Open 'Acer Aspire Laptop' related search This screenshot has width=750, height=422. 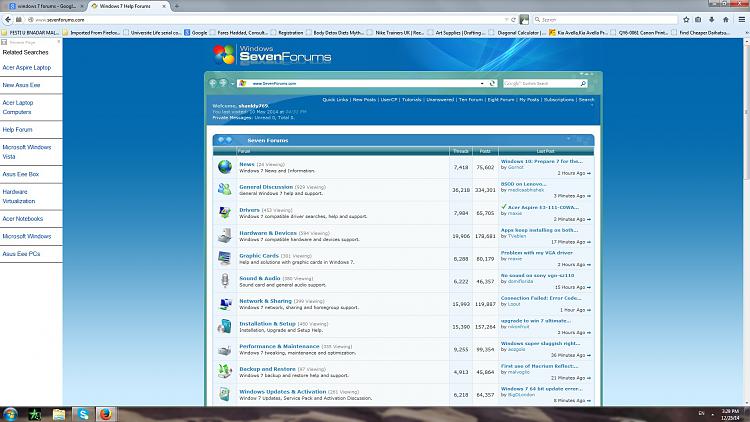pos(26,67)
